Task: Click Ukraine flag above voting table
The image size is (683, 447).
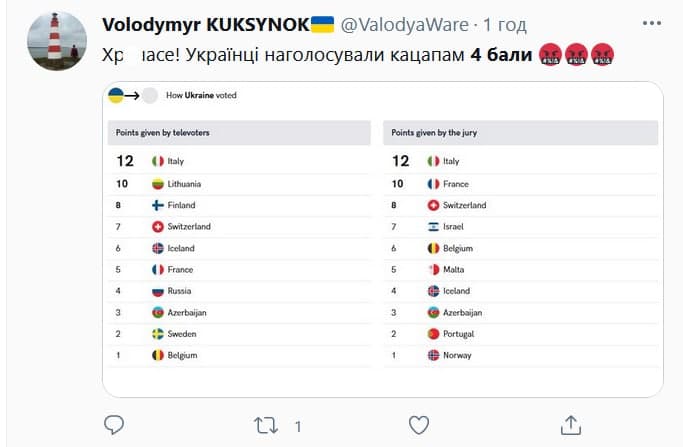Action: point(116,96)
